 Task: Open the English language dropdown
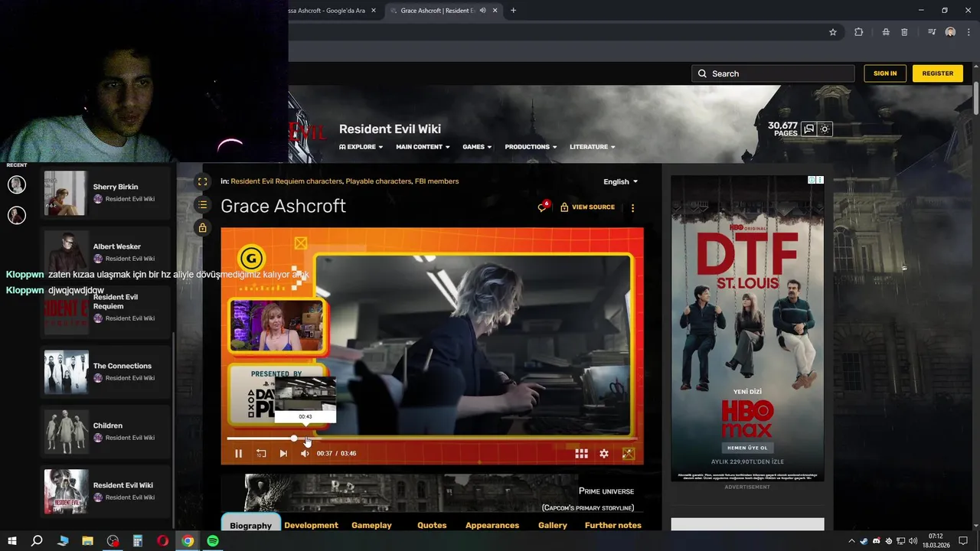[620, 181]
